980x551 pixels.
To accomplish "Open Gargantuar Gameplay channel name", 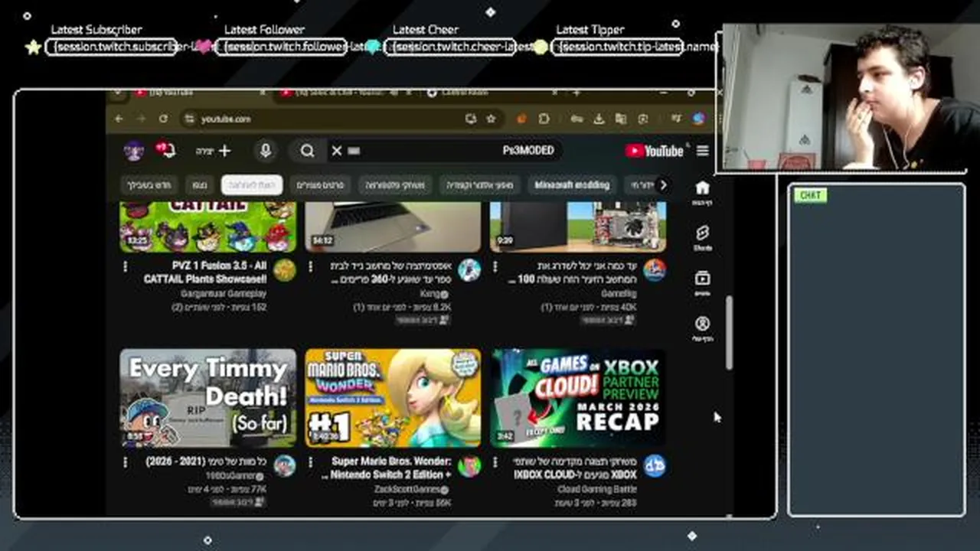I will pyautogui.click(x=224, y=294).
